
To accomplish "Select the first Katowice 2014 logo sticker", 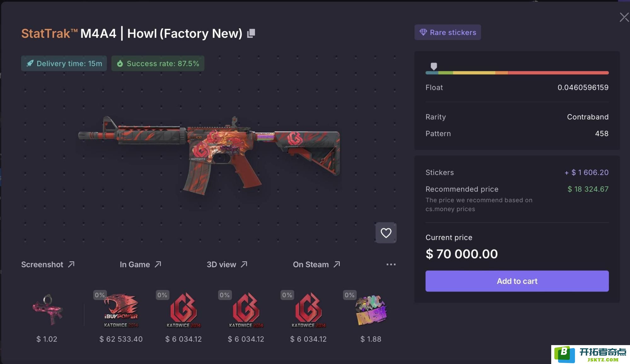I will 183,310.
